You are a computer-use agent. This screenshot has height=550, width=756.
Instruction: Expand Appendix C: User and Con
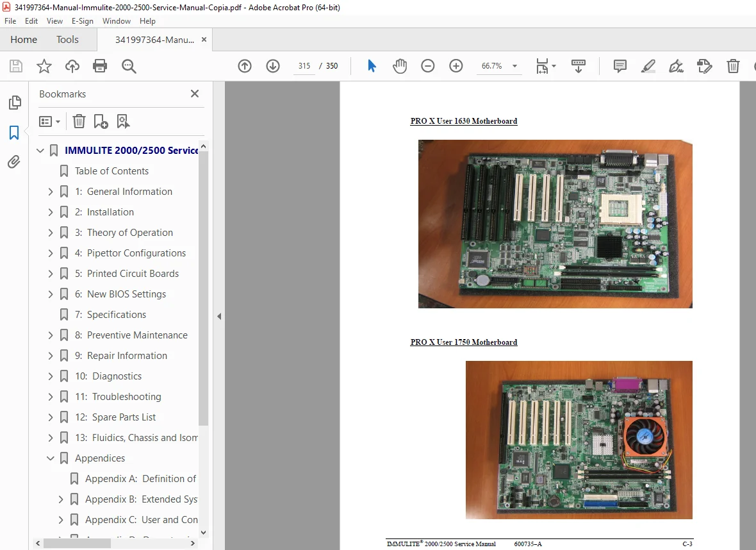61,520
